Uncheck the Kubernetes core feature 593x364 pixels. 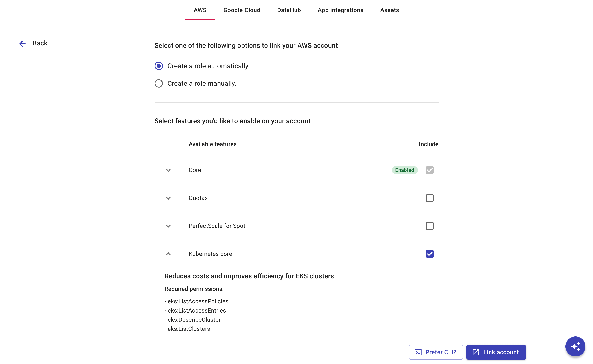point(429,254)
